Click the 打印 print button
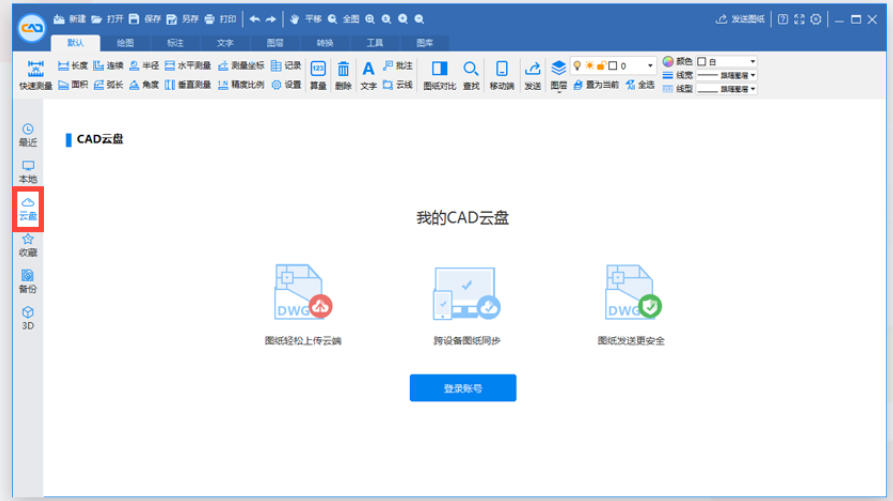The width and height of the screenshot is (893, 501). pos(220,19)
